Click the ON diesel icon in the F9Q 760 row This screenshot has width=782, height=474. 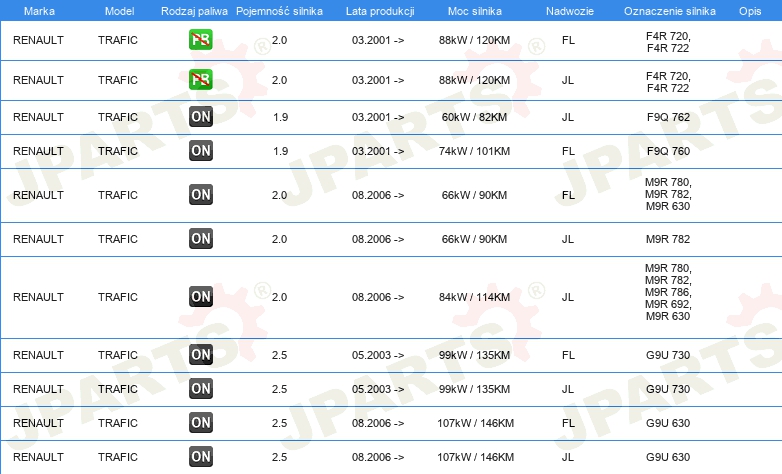point(201,151)
